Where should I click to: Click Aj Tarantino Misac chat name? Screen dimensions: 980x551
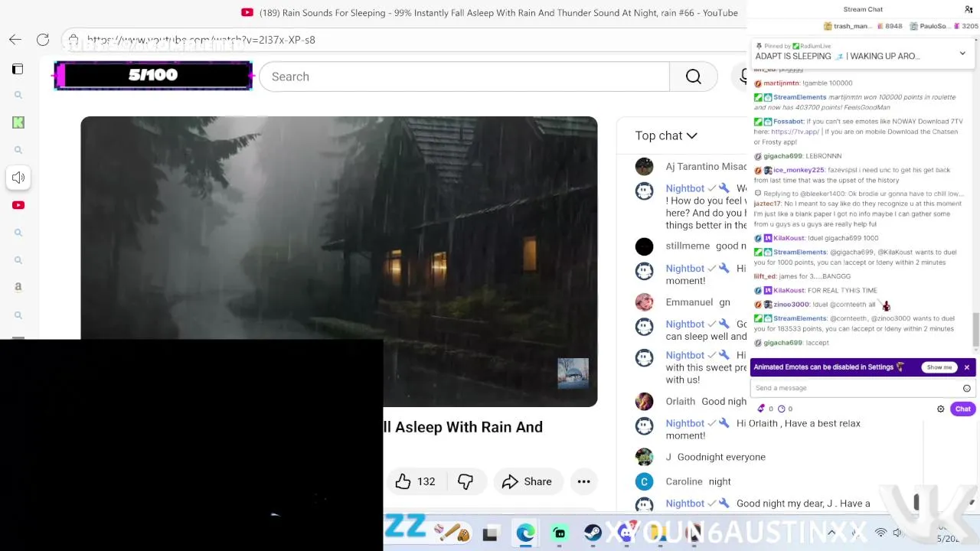point(706,167)
